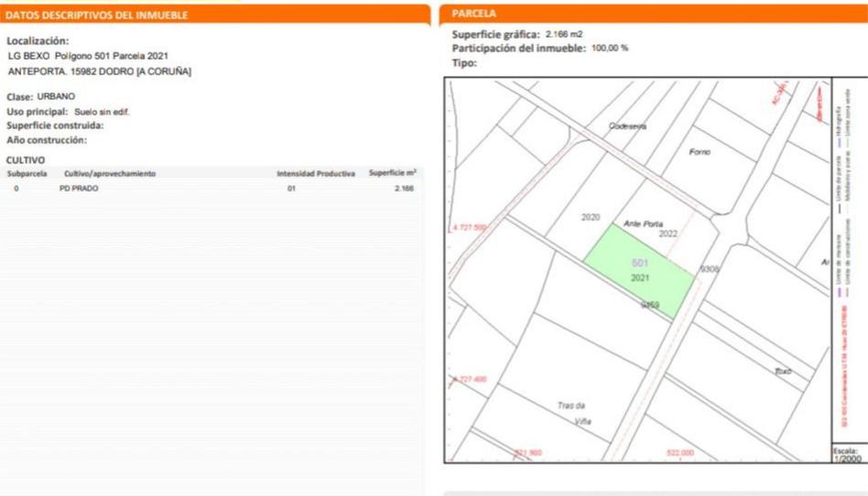This screenshot has width=868, height=496.
Task: Select the Codeseira place label on map
Action: (x=627, y=126)
